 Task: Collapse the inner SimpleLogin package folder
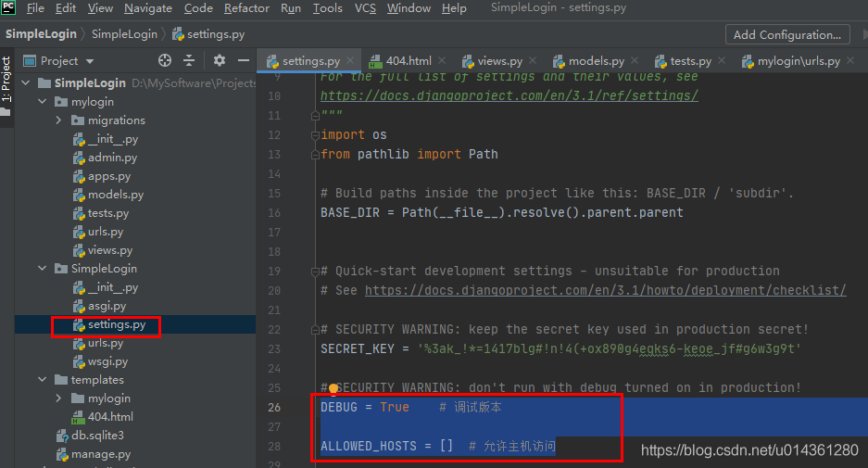pos(42,269)
